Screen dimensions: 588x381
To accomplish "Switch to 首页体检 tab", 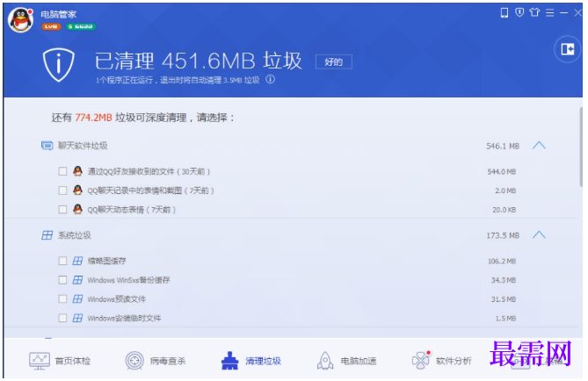I will (x=60, y=361).
